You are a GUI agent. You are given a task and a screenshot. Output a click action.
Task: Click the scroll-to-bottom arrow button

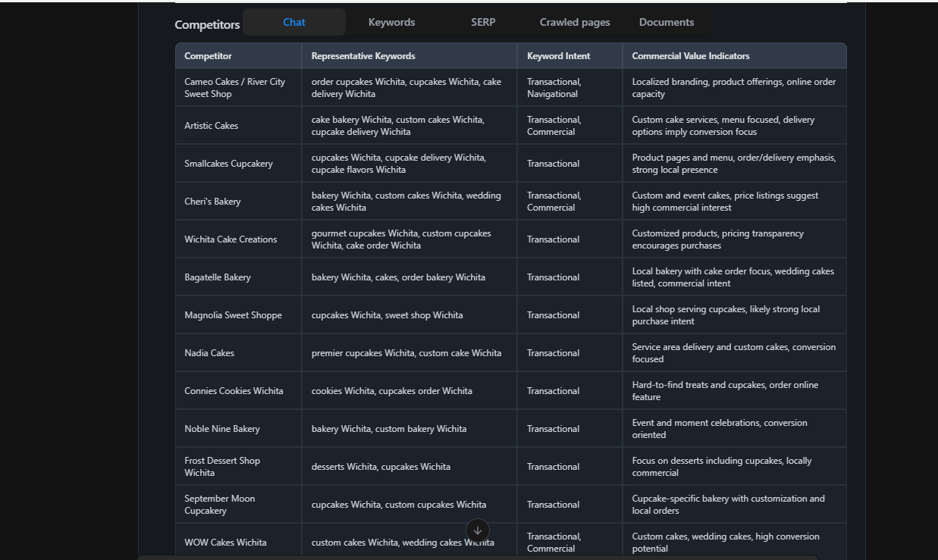click(x=478, y=530)
